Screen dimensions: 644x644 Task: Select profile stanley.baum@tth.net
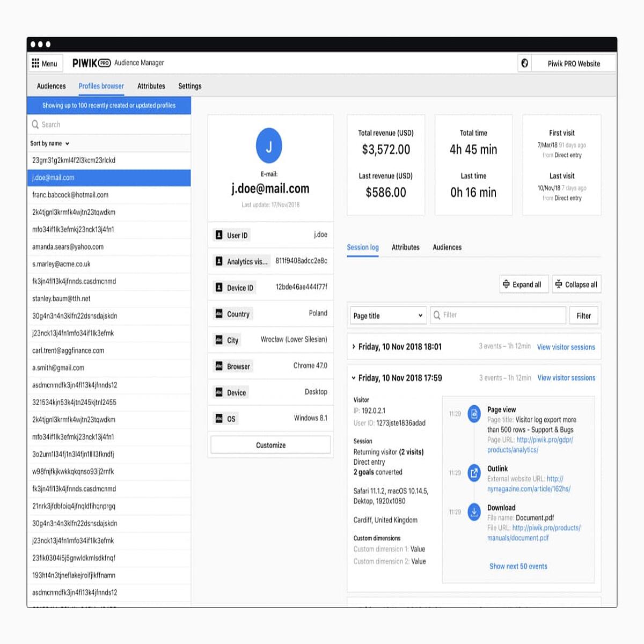(x=109, y=298)
